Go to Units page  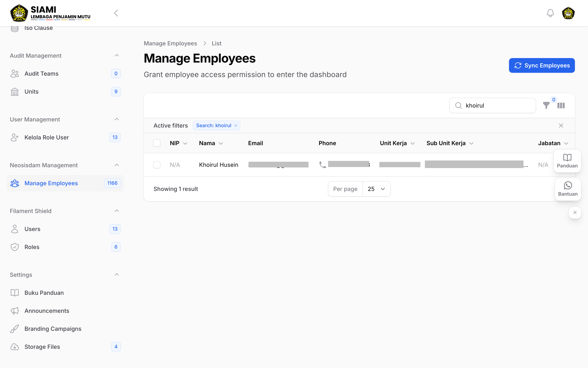pos(65,92)
